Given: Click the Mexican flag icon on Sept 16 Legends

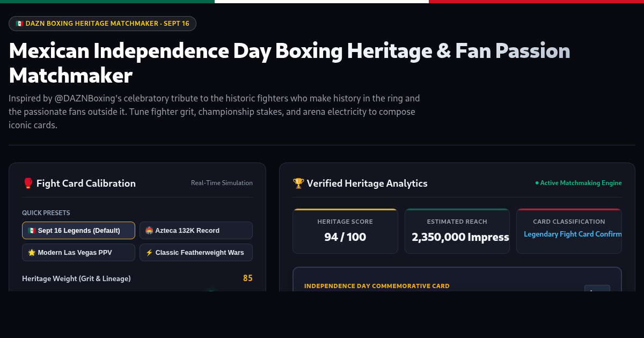Looking at the screenshot, I should 32,231.
